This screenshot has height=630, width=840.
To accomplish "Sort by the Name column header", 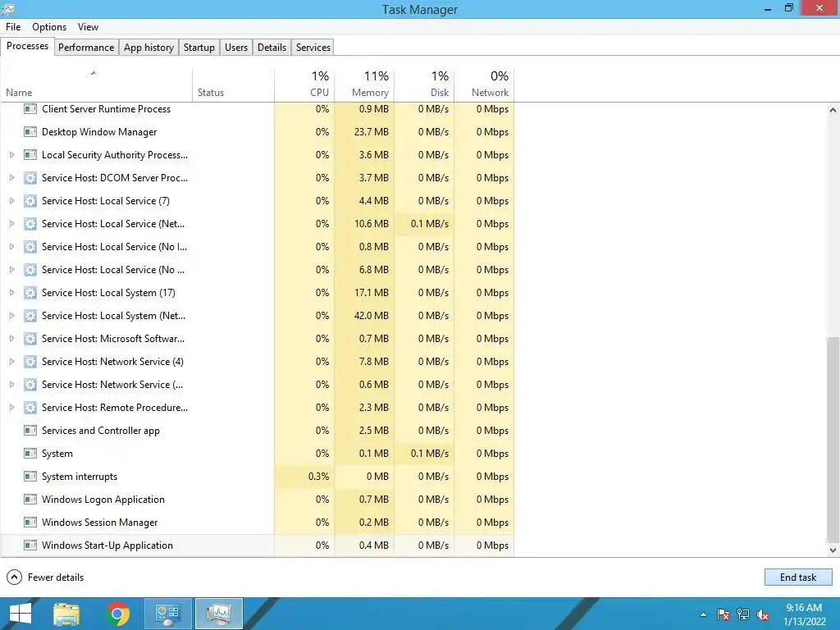I will [97, 84].
